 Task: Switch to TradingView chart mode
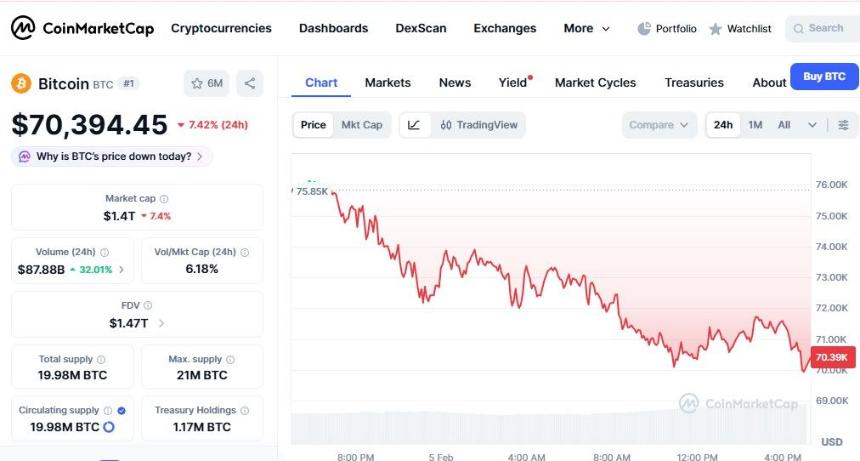(479, 125)
